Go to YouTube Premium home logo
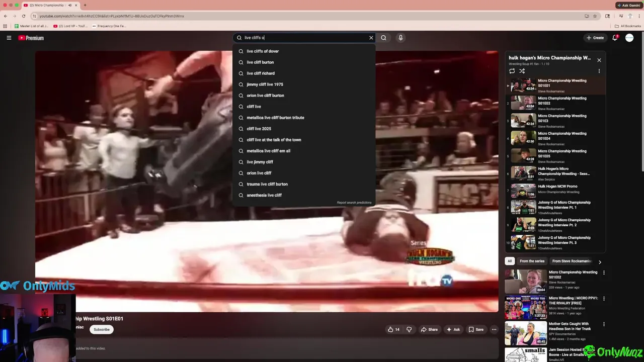The height and width of the screenshot is (362, 644). pyautogui.click(x=31, y=38)
